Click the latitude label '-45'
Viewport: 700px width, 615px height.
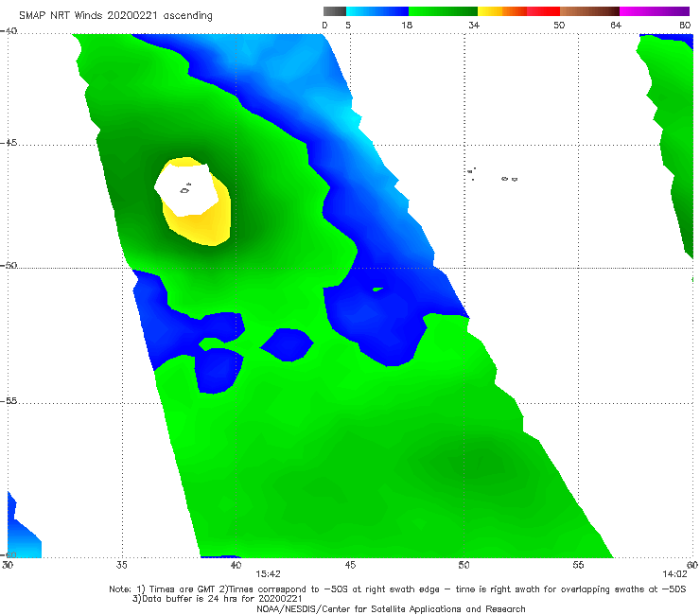(9, 143)
